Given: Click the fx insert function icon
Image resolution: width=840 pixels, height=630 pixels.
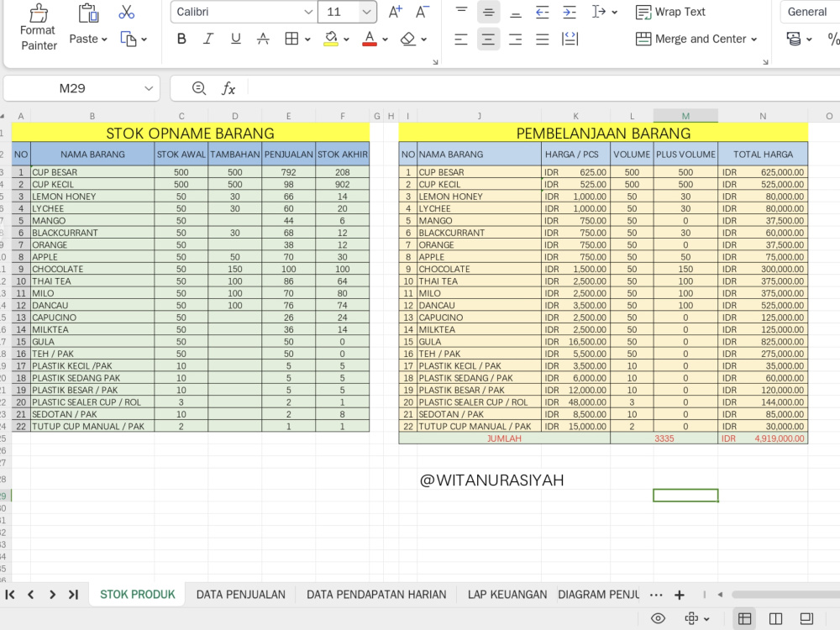Looking at the screenshot, I should pyautogui.click(x=228, y=88).
